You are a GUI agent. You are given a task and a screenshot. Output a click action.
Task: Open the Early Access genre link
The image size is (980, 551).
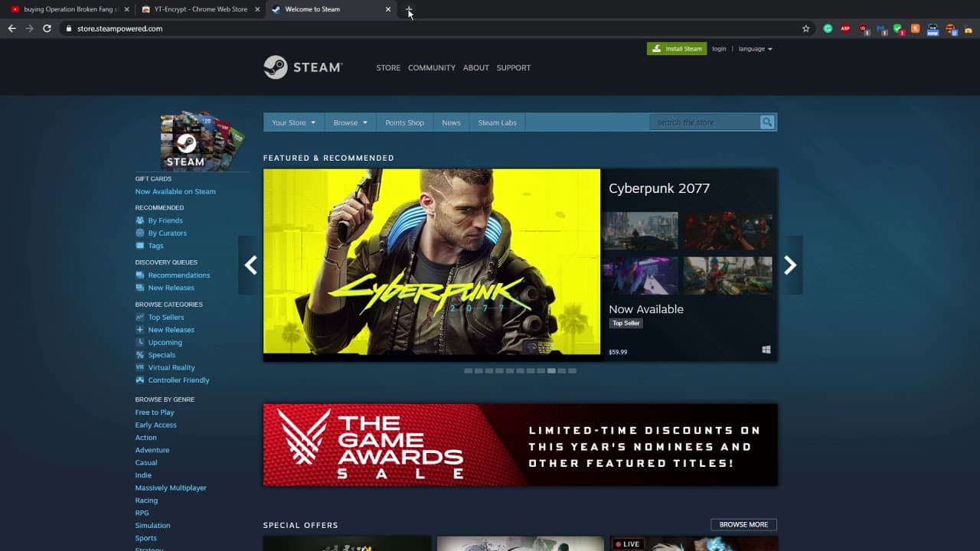[156, 425]
